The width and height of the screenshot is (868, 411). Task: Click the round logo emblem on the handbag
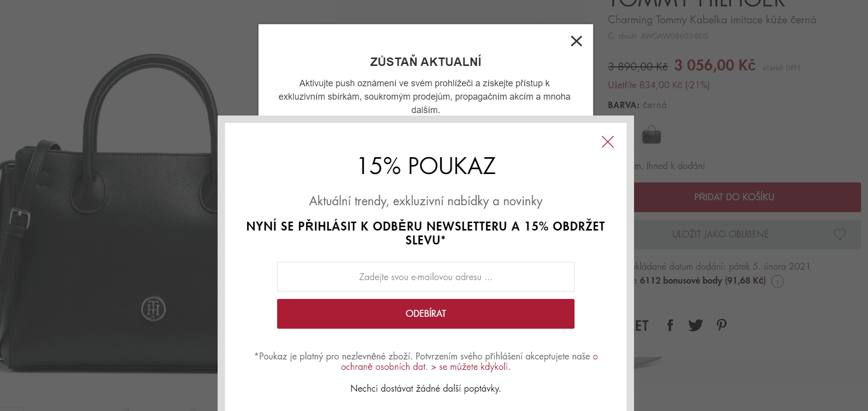coord(154,309)
